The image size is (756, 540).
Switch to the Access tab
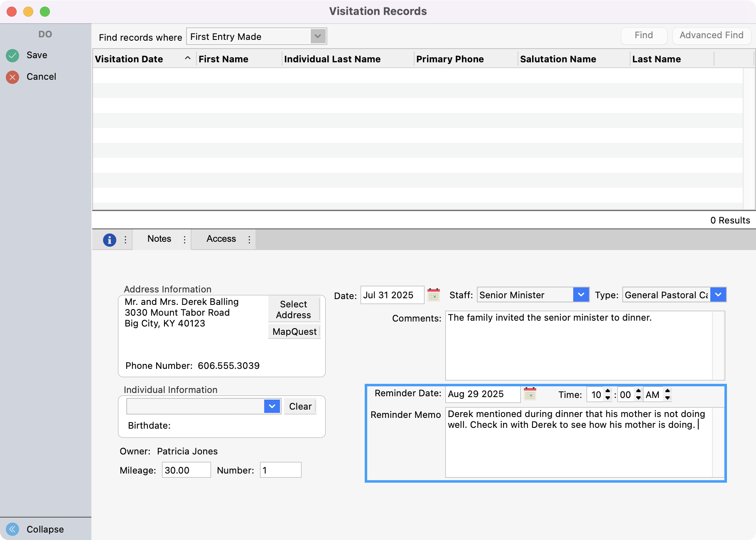pyautogui.click(x=221, y=239)
